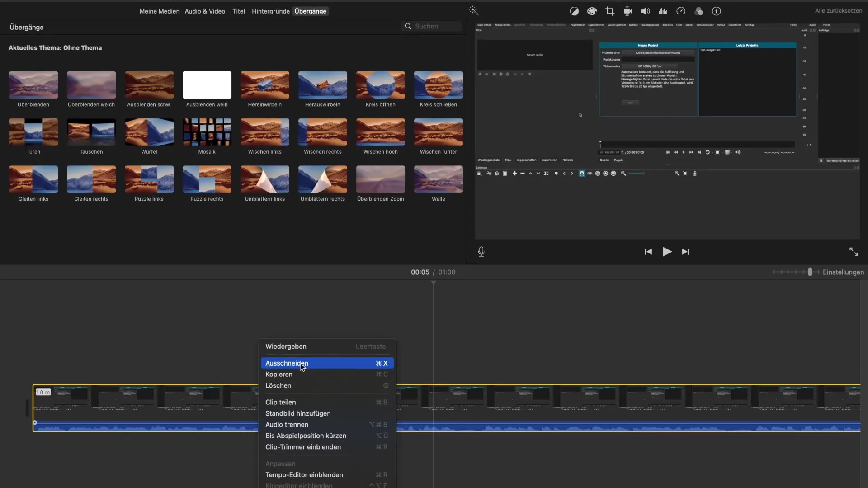This screenshot has width=868, height=488.
Task: Open the Hintergründe tab
Action: (x=270, y=11)
